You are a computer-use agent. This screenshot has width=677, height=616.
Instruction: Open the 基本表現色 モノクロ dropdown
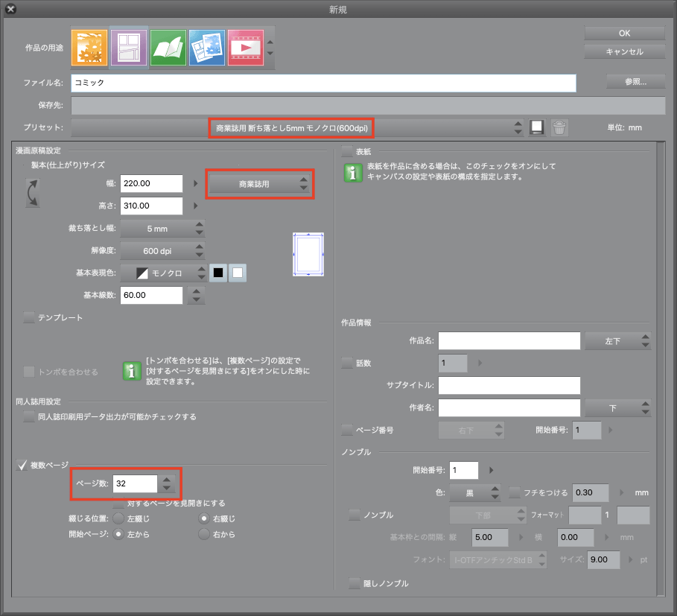(x=163, y=273)
